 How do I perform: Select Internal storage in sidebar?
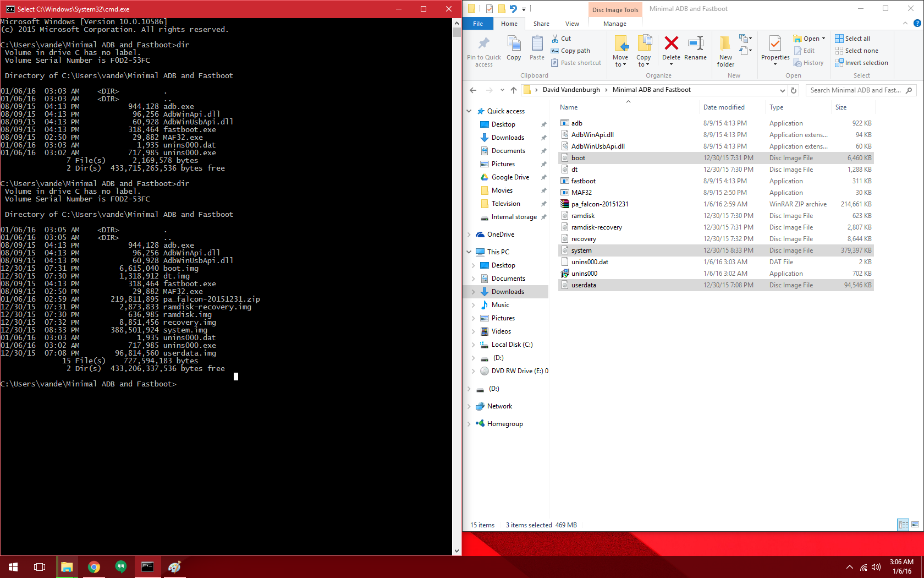coord(514,217)
